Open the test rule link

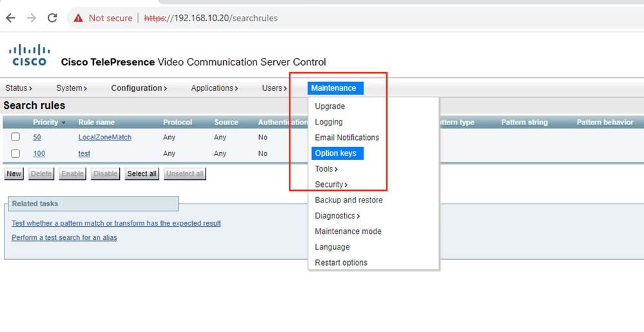pos(84,153)
